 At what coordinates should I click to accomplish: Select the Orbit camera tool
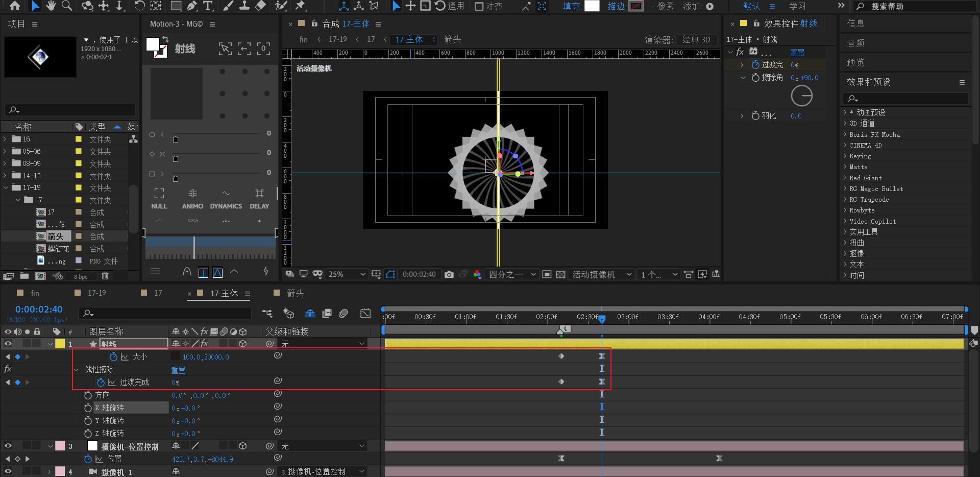[x=88, y=6]
